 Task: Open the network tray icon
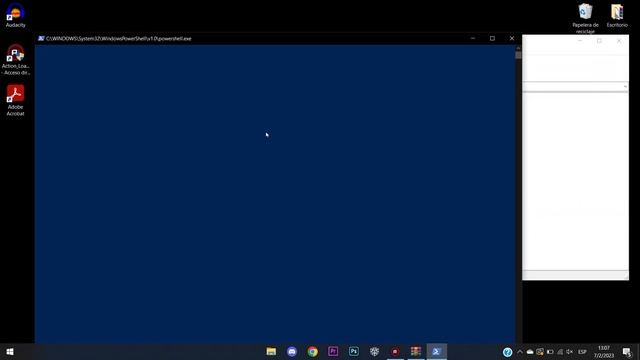(560, 352)
